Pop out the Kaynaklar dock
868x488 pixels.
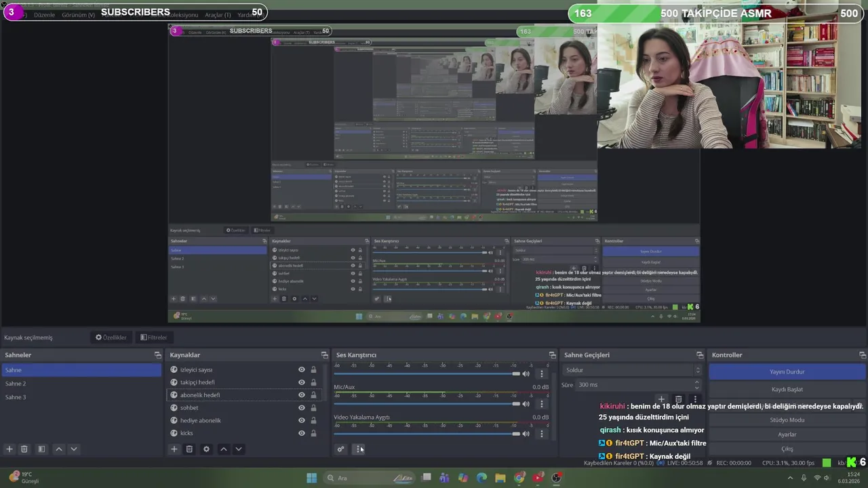(x=324, y=355)
